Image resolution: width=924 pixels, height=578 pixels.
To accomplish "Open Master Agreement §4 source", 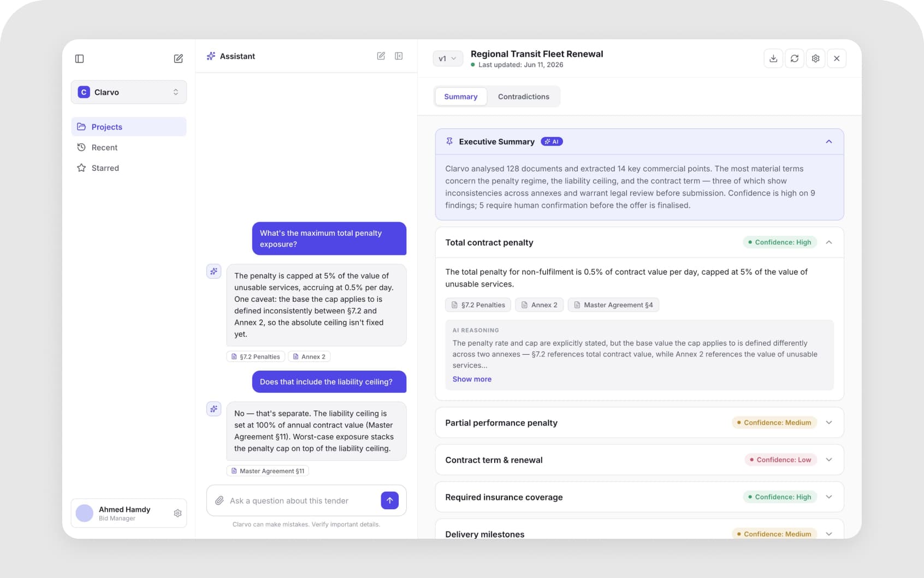I will pyautogui.click(x=613, y=305).
